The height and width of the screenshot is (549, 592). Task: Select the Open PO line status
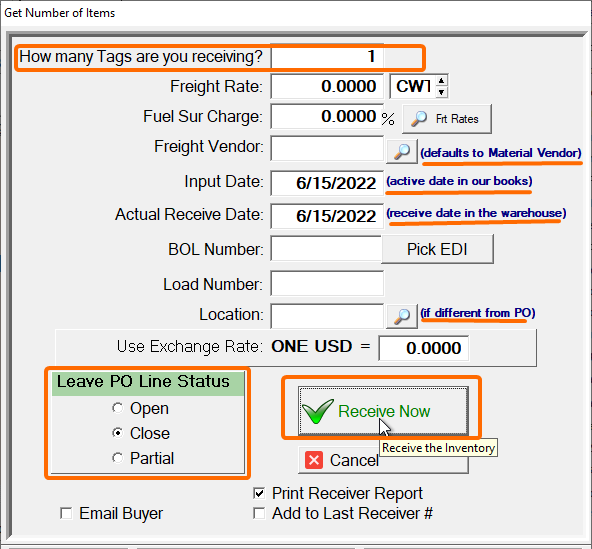pyautogui.click(x=118, y=408)
